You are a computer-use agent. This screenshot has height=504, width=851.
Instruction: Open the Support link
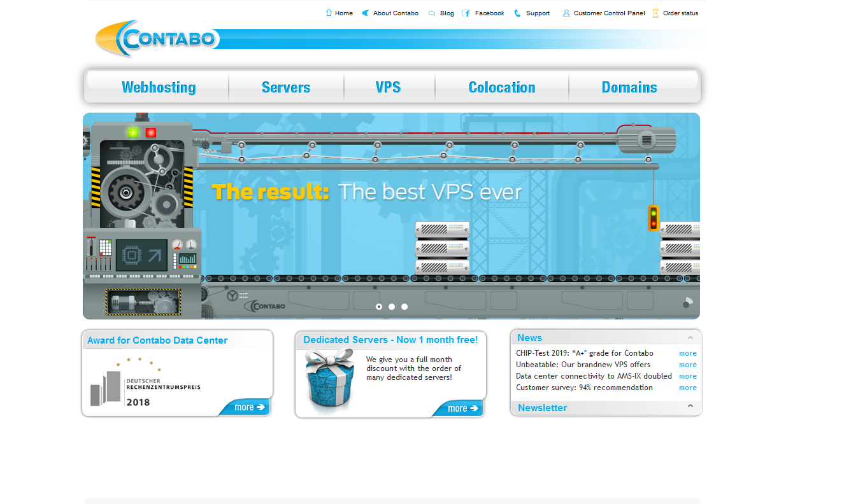click(x=538, y=13)
